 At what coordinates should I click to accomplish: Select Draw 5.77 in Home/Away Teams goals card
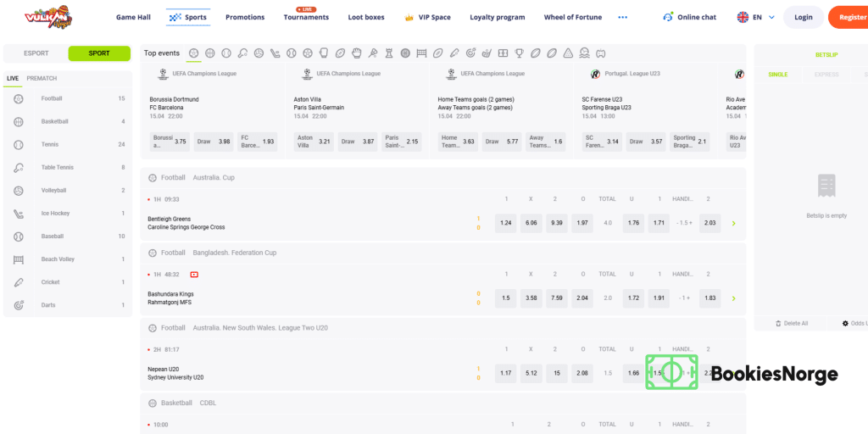[502, 142]
